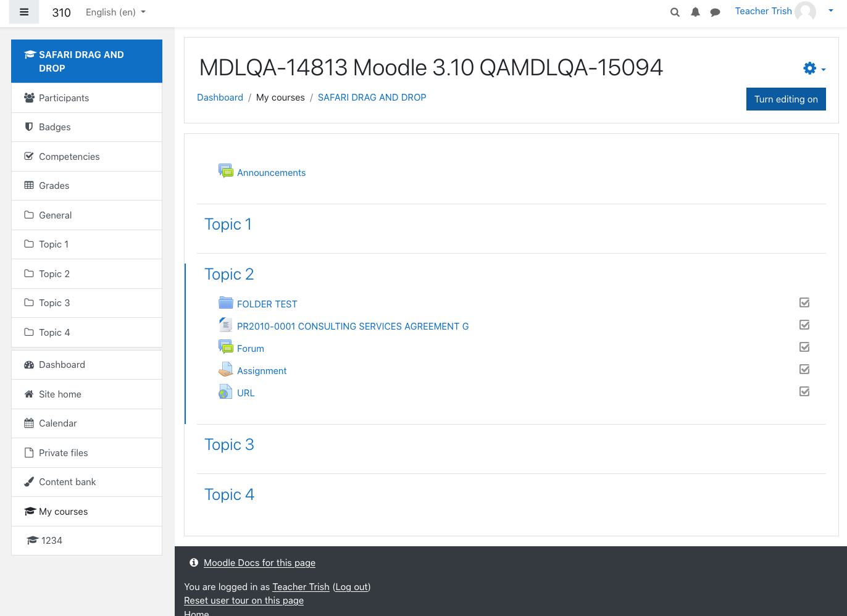
Task: Open Content bank in the sidebar
Action: 86,482
